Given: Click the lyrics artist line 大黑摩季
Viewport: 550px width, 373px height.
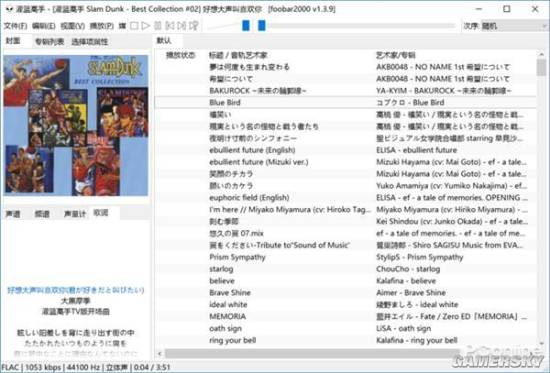Looking at the screenshot, I should click(76, 301).
